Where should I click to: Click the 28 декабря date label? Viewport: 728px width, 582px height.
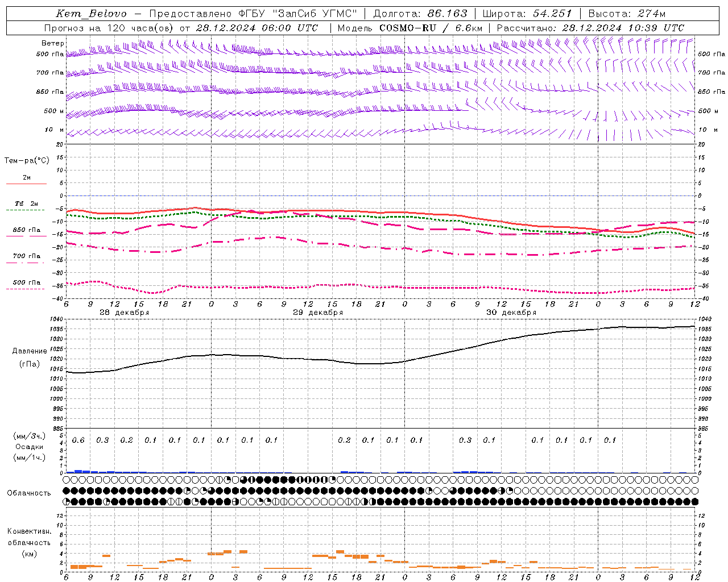[124, 313]
